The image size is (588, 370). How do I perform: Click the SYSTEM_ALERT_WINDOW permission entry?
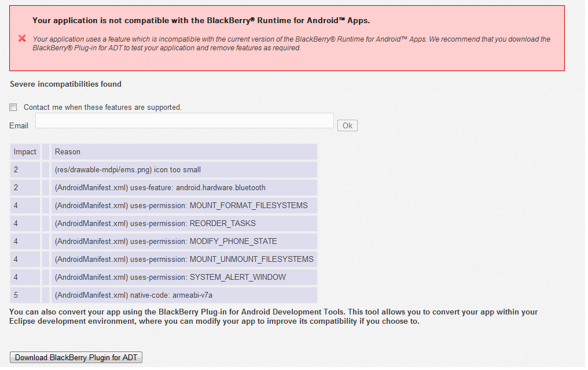[x=170, y=277]
